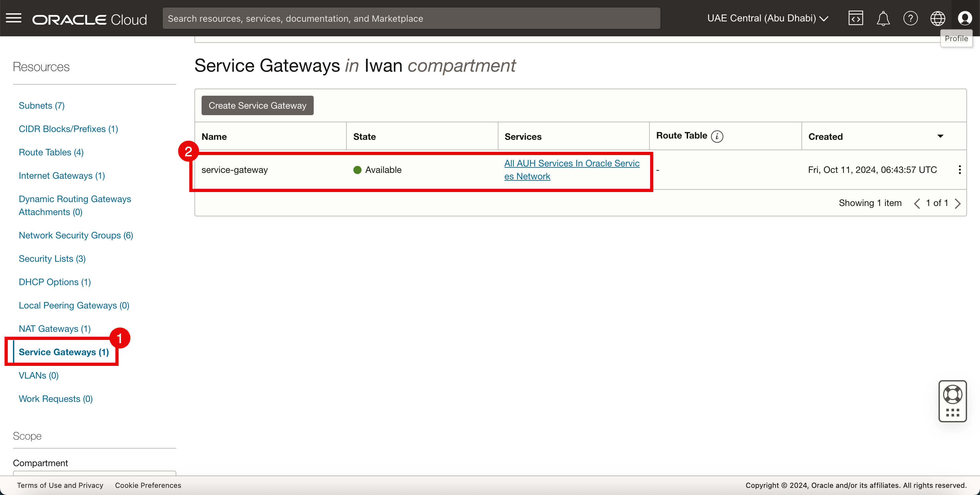Open the hamburger navigation menu

tap(14, 18)
